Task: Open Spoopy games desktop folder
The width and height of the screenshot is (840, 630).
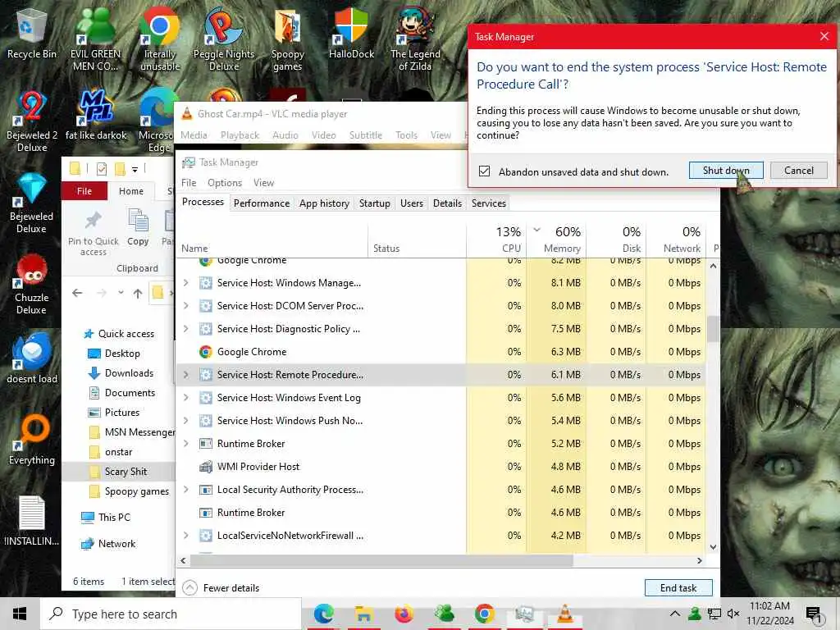Action: tap(288, 39)
